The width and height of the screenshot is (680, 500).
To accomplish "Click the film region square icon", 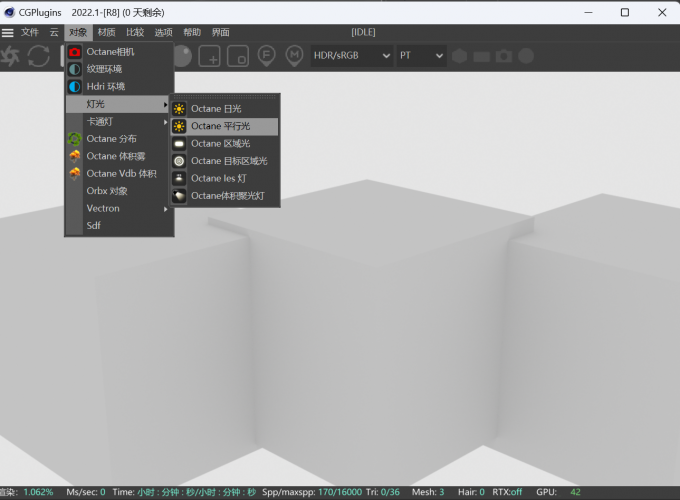I will click(x=238, y=56).
